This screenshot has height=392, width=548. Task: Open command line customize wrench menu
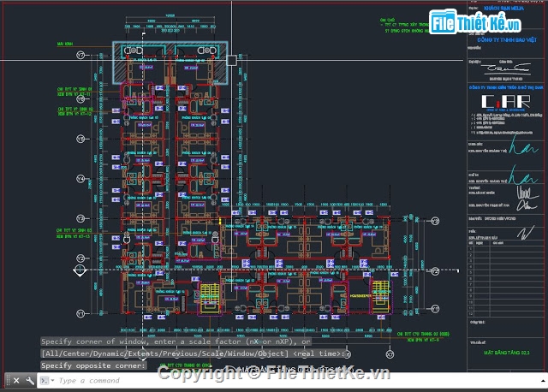tap(30, 381)
